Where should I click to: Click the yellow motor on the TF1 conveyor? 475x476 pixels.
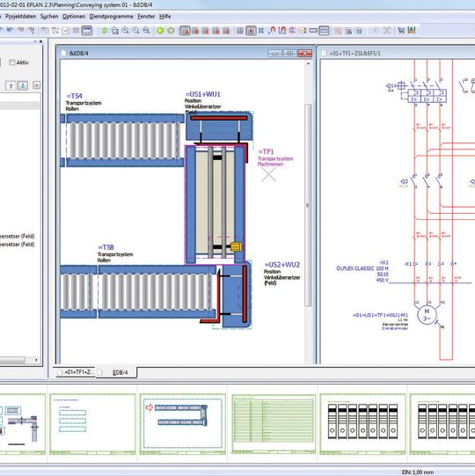(x=236, y=246)
